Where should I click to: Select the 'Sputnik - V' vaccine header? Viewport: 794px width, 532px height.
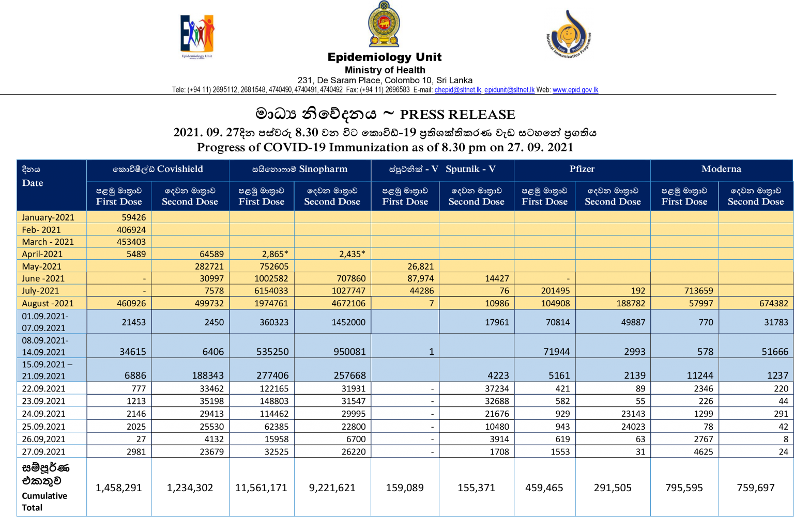(x=470, y=169)
